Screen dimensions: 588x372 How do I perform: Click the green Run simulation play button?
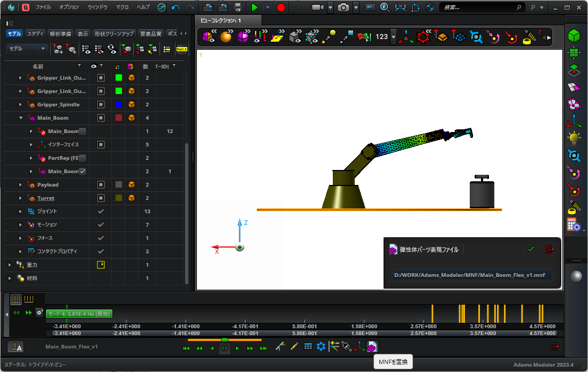click(x=255, y=7)
